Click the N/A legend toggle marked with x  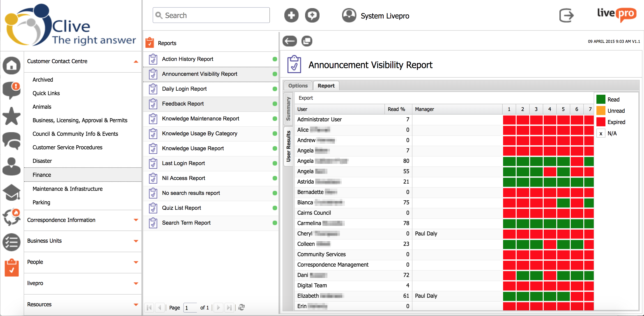[601, 134]
